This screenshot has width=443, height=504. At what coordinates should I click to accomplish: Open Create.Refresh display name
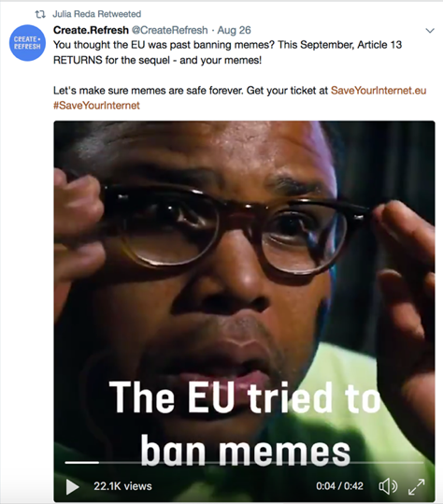[x=91, y=30]
